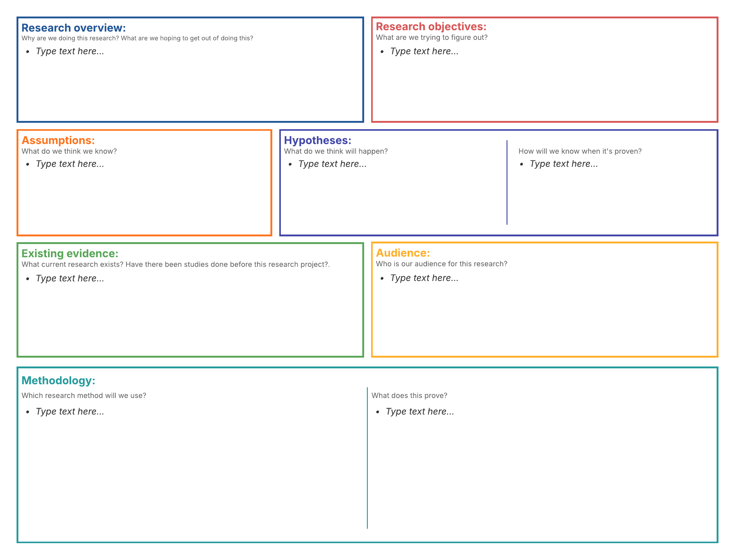Click placeholder text in Assumptions box

70,164
